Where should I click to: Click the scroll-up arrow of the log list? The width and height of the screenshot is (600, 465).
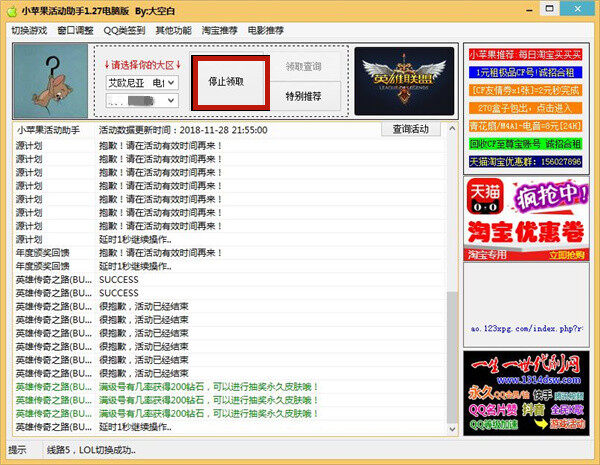tap(452, 129)
